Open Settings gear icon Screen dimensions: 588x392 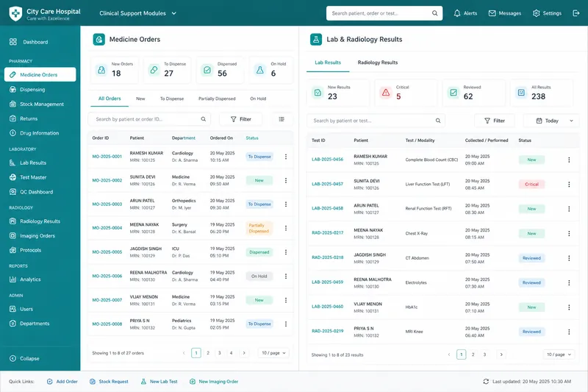(x=537, y=13)
